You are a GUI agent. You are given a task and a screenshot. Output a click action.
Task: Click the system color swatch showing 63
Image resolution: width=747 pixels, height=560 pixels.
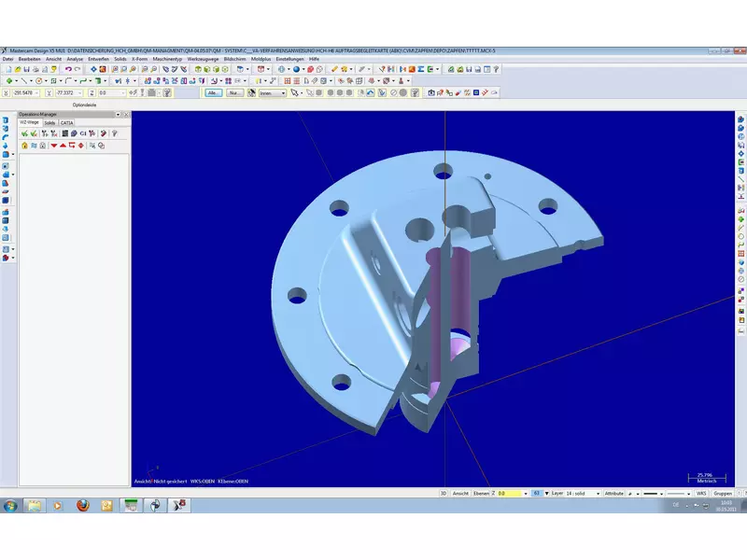(537, 493)
